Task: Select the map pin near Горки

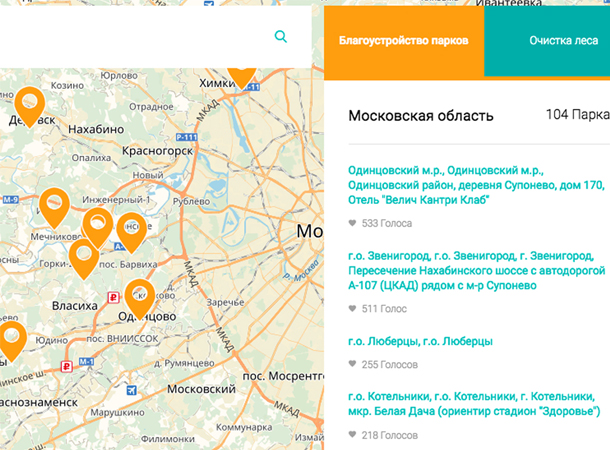Action: pyautogui.click(x=84, y=259)
